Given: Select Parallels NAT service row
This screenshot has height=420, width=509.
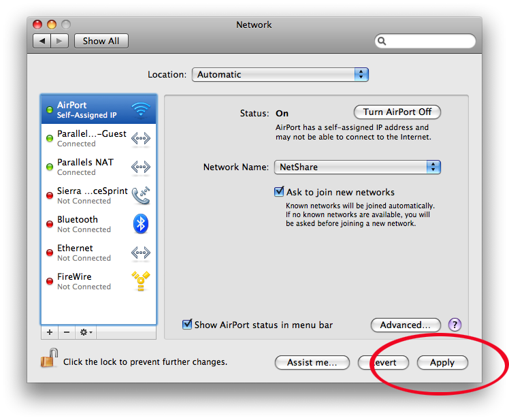Looking at the screenshot, I should pyautogui.click(x=99, y=167).
